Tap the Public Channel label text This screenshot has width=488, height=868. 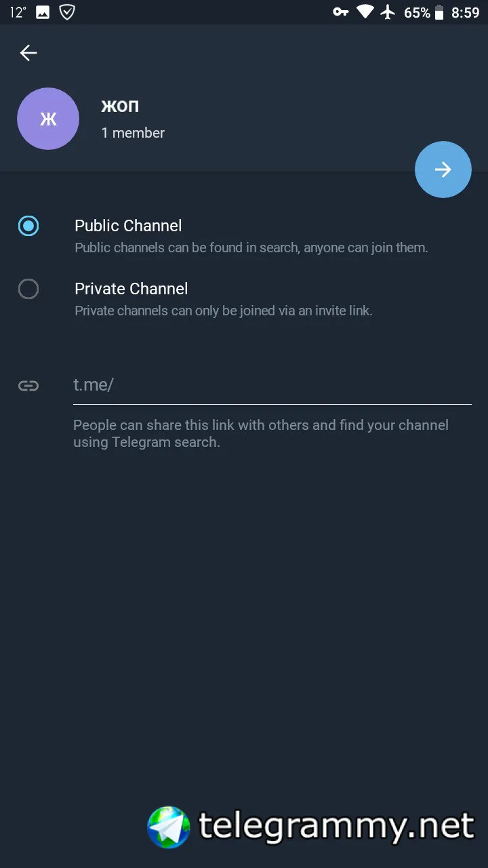(x=128, y=226)
